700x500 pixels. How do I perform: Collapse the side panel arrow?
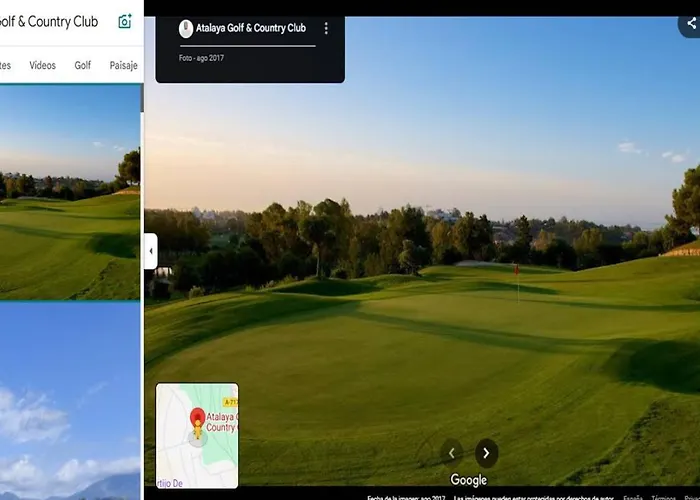[150, 251]
